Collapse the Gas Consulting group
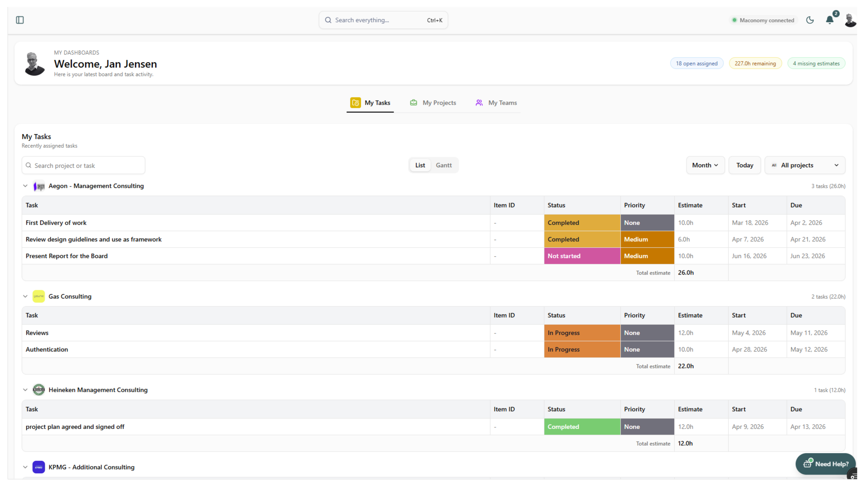 pos(25,296)
